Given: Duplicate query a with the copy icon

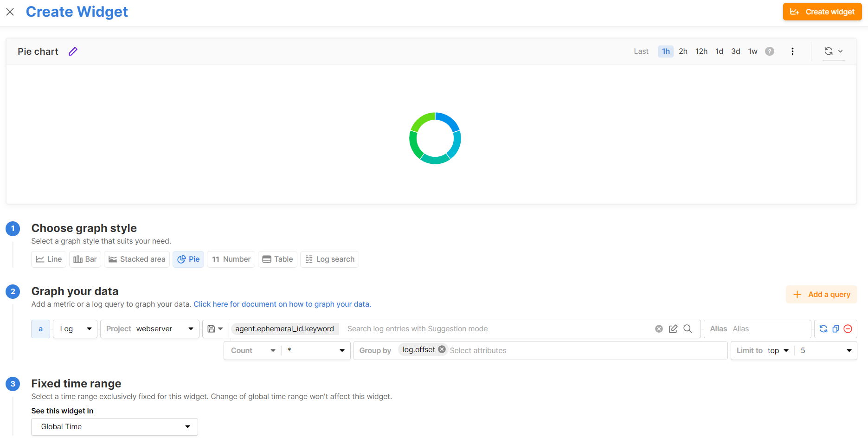Looking at the screenshot, I should pos(836,329).
